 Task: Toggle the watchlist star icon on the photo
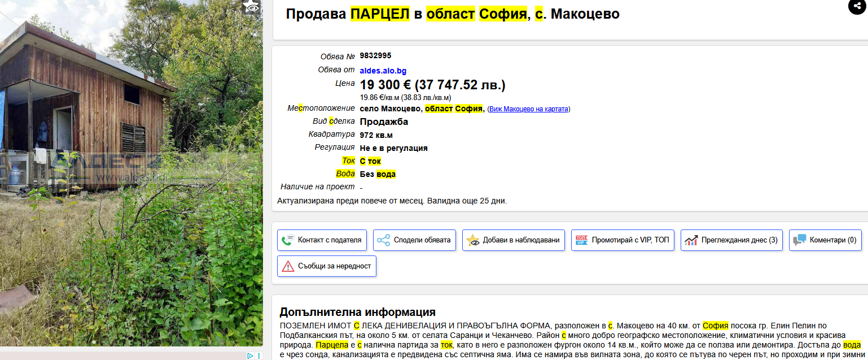251,6
